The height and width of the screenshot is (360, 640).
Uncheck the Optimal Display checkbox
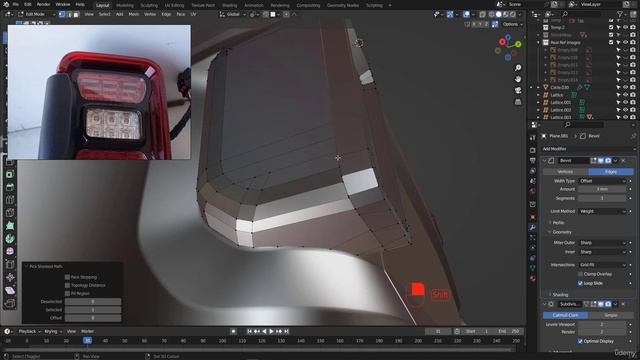click(580, 341)
